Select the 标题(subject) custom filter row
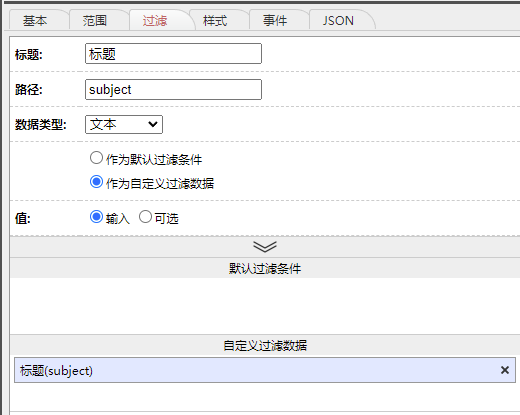 (265, 370)
